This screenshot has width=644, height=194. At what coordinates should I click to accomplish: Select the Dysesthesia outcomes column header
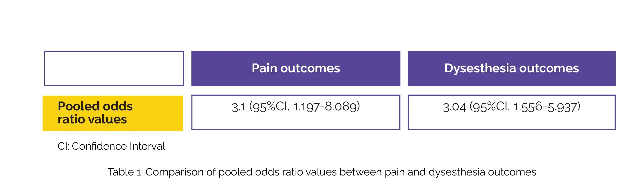(511, 68)
